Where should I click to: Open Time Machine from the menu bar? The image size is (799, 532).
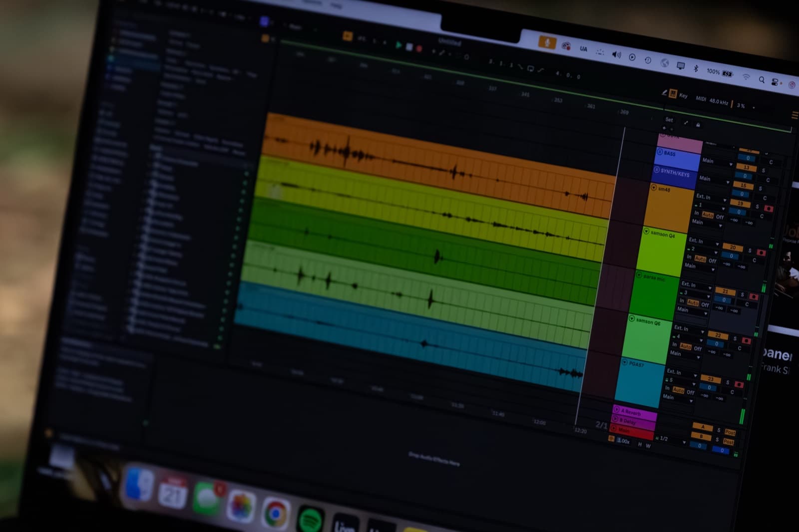point(648,60)
